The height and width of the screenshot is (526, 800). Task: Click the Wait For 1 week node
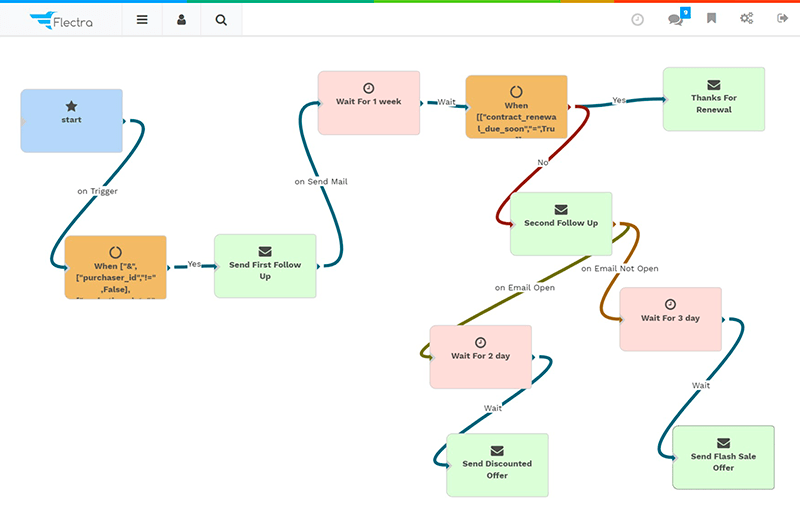pos(369,102)
